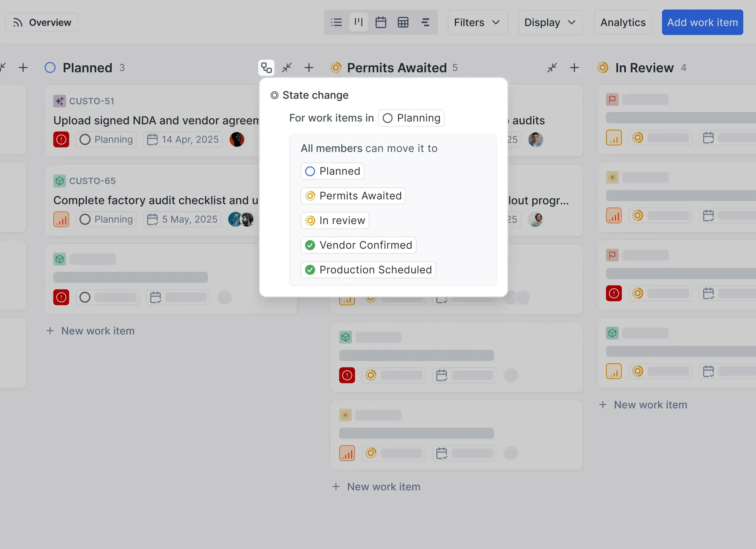
Task: Open the Planning state selector in the popup
Action: coord(411,118)
